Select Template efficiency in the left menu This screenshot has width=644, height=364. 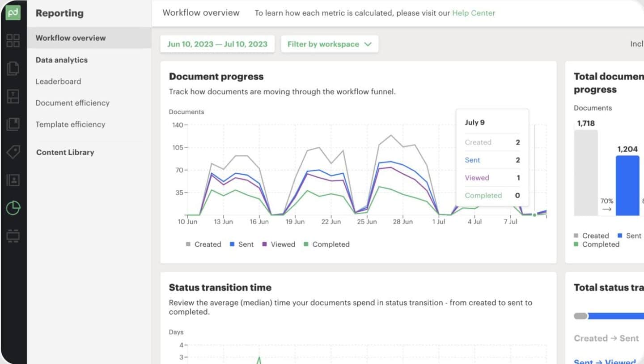click(70, 124)
